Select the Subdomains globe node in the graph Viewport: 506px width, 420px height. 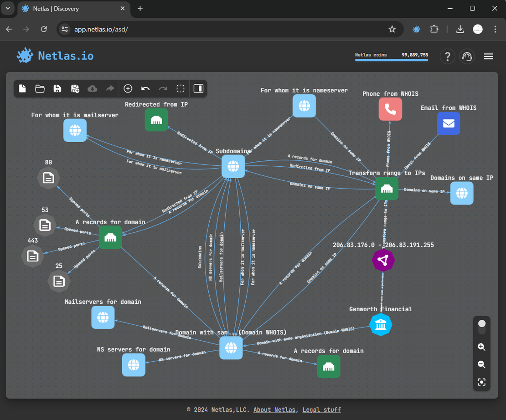point(233,166)
